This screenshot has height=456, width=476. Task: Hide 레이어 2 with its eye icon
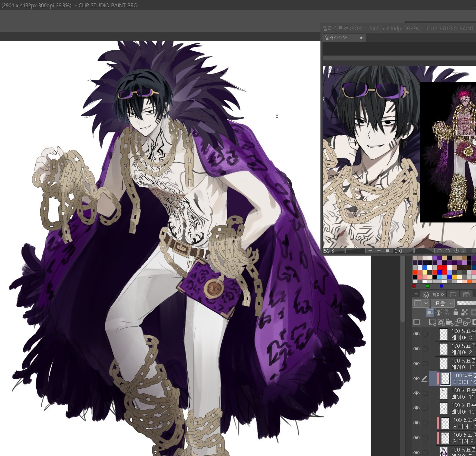tap(416, 349)
